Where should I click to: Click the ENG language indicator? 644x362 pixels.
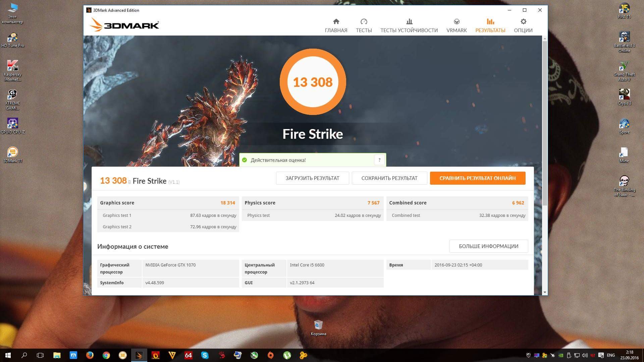pos(611,355)
